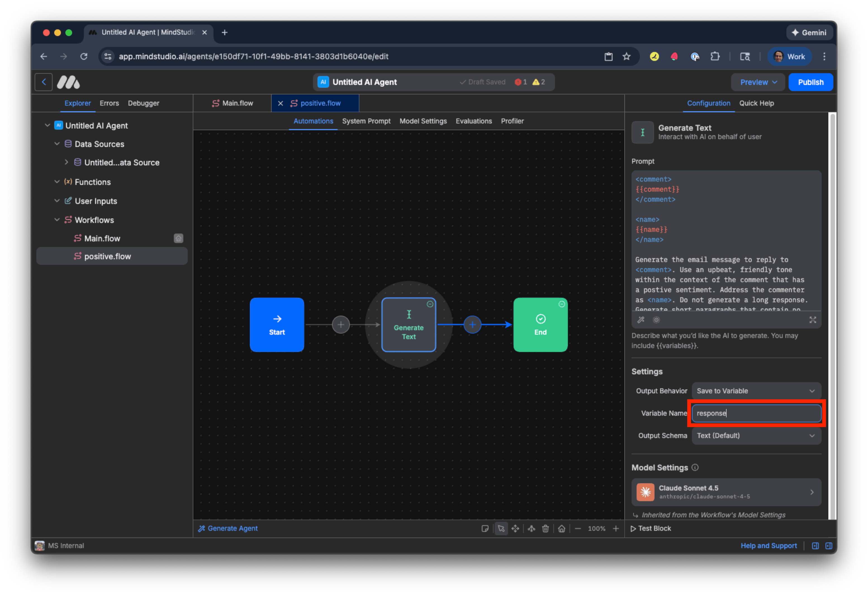Click the minus badge on Generate Text block
868x595 pixels.
pos(430,304)
